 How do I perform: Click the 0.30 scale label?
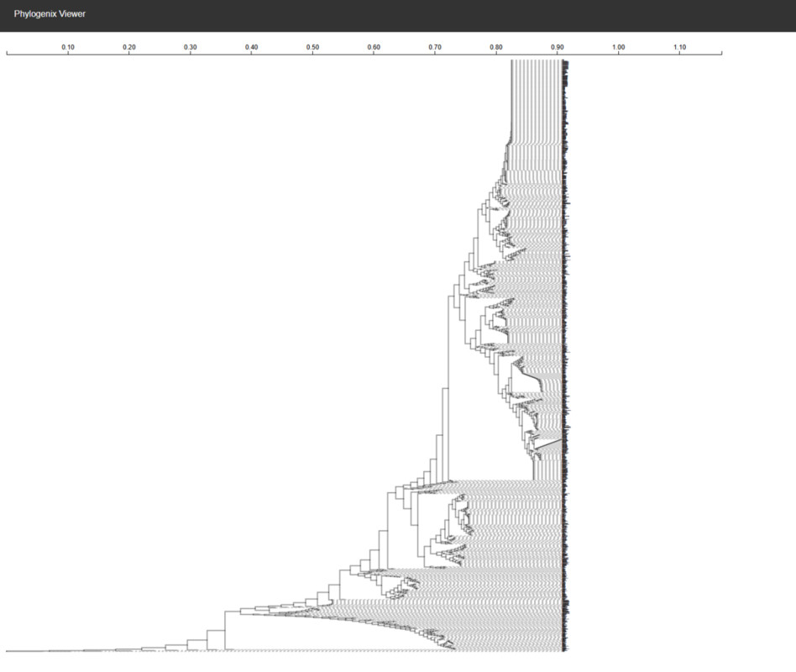click(x=191, y=47)
